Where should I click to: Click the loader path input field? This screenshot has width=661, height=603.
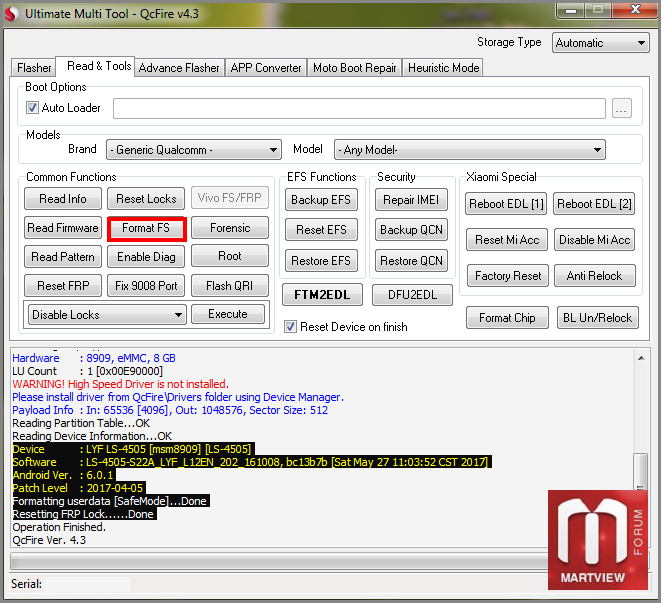pos(359,108)
